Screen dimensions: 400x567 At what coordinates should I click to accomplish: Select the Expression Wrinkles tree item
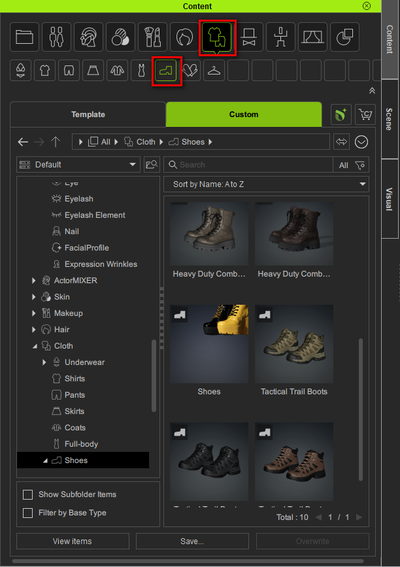(101, 264)
